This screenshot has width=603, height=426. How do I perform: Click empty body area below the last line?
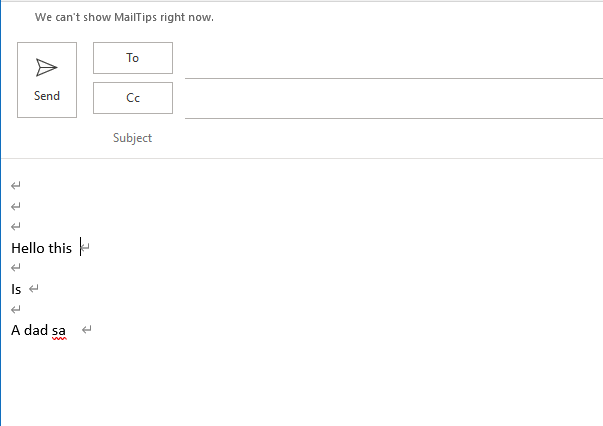click(300, 385)
